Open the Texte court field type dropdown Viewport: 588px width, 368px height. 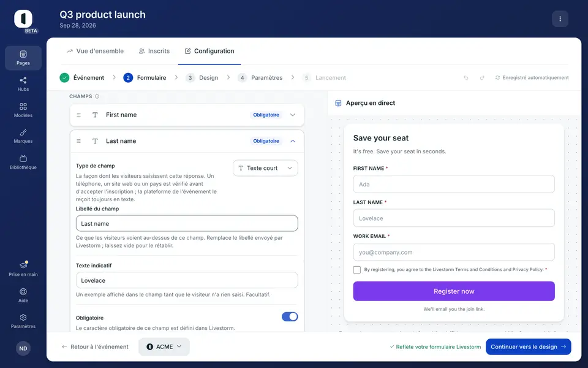[265, 168]
